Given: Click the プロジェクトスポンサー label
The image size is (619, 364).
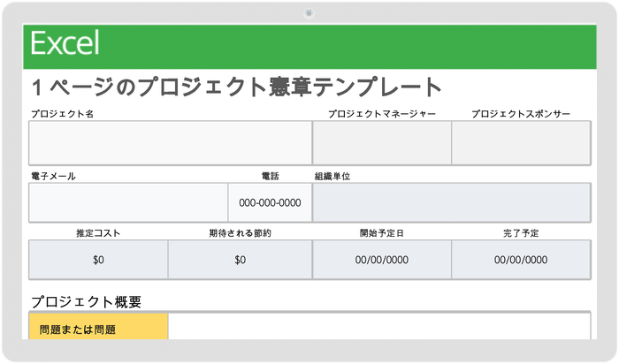Looking at the screenshot, I should click(x=521, y=114).
